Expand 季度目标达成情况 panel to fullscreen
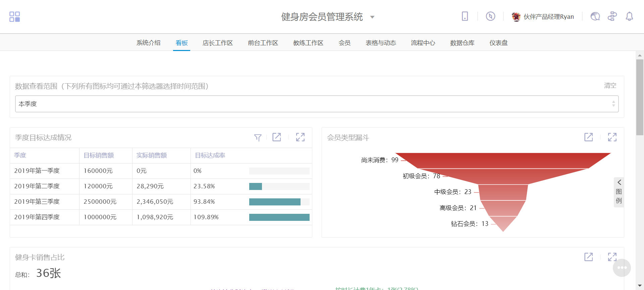The width and height of the screenshot is (644, 290). coord(300,137)
